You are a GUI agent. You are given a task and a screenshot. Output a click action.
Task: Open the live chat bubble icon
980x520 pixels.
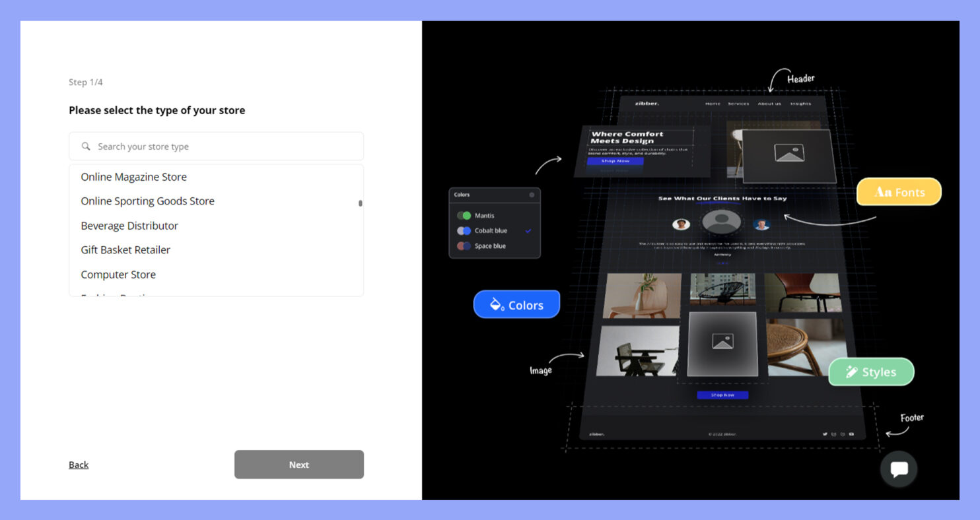coord(898,469)
